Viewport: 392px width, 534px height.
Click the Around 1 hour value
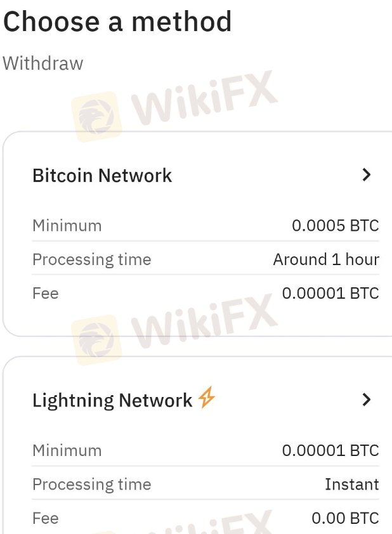[x=326, y=259]
